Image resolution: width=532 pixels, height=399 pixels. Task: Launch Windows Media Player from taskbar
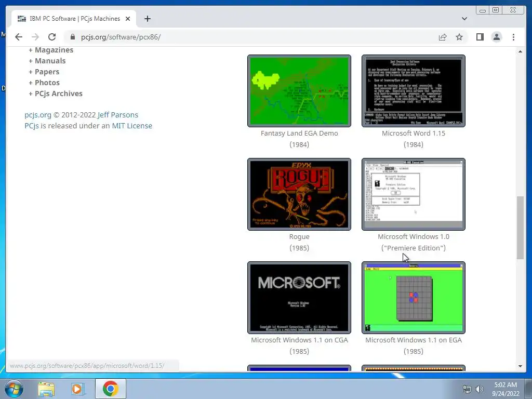click(x=77, y=389)
